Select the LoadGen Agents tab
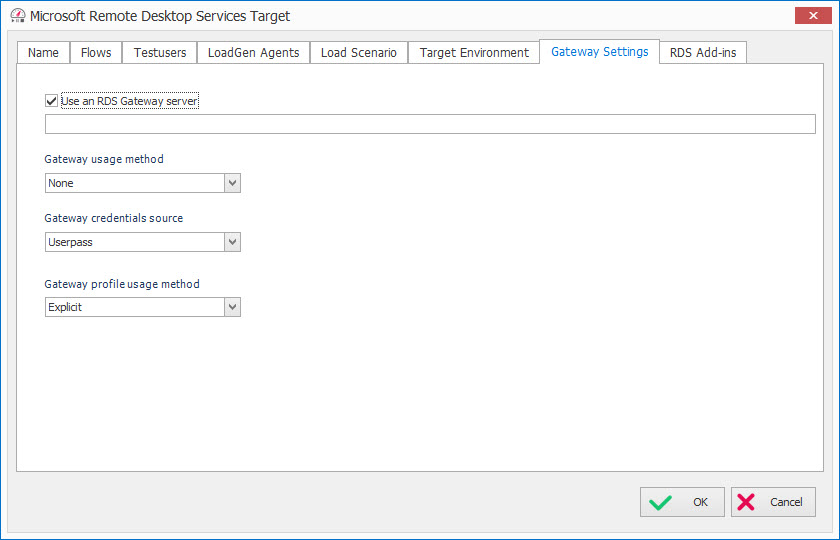The image size is (840, 540). (x=253, y=53)
